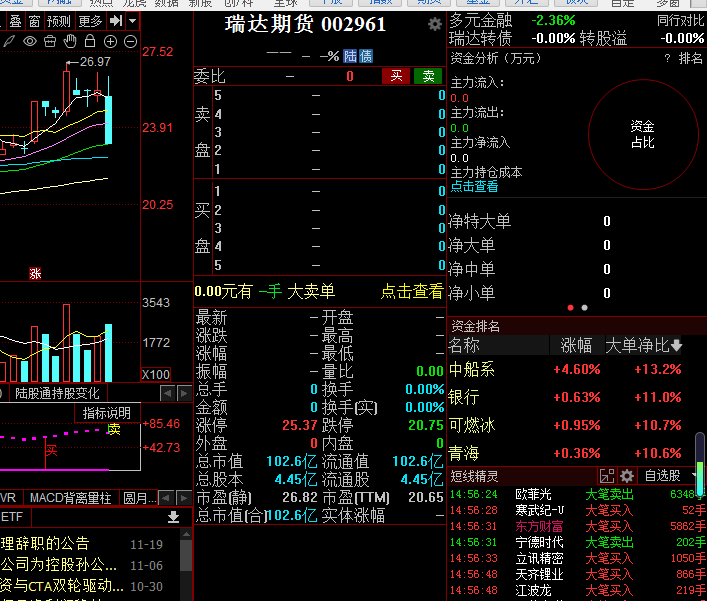Image resolution: width=707 pixels, height=601 pixels.
Task: Select the hand pan tool
Action: (70, 41)
